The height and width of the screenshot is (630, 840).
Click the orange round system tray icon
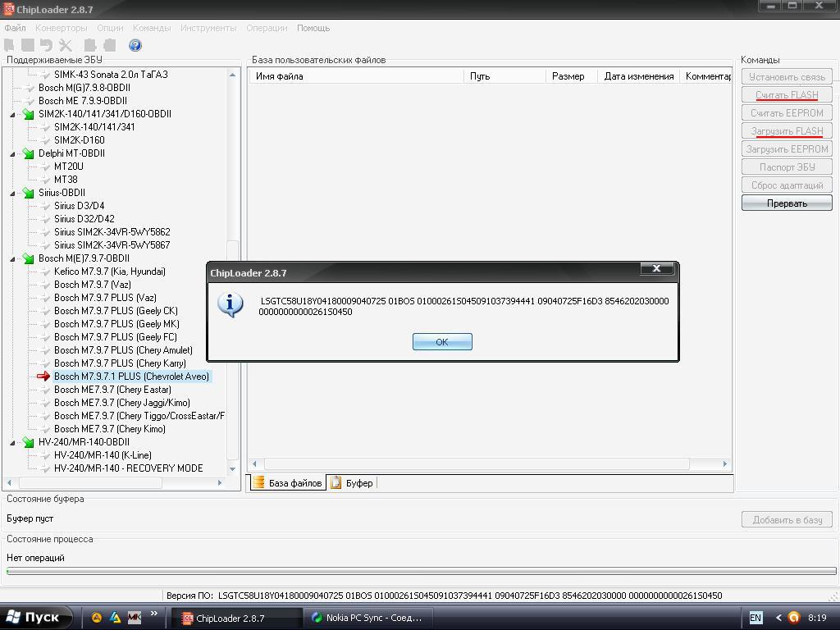pyautogui.click(x=794, y=618)
